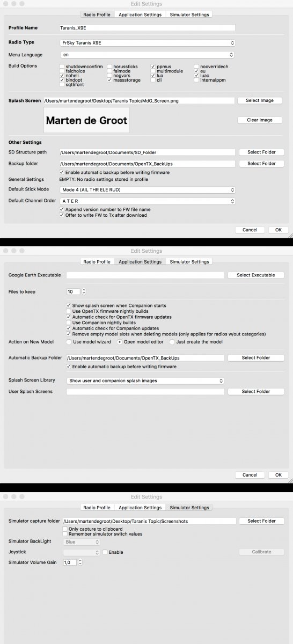Click the Clear Image button
The image size is (293, 644).
click(260, 120)
